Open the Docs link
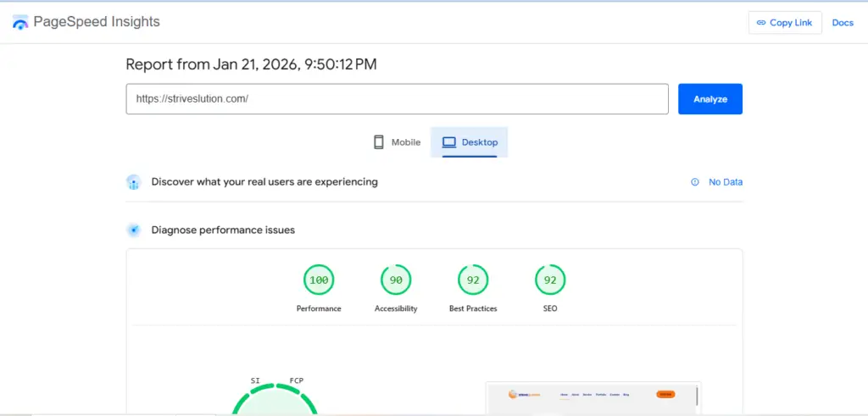Screen dimensions: 868x416 click(843, 23)
